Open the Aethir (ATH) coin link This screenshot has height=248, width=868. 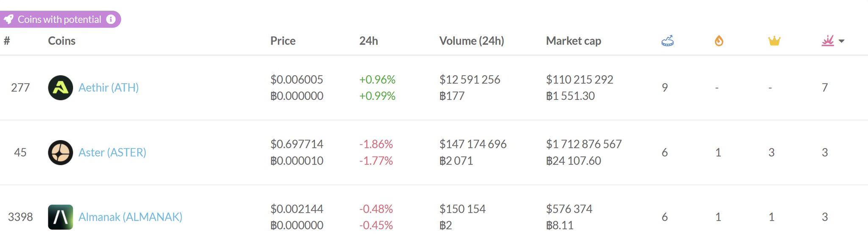tap(108, 87)
